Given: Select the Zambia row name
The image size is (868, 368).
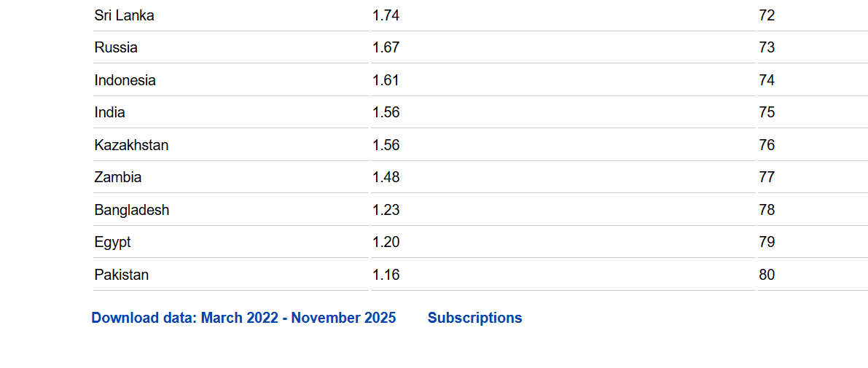Looking at the screenshot, I should click(117, 177).
